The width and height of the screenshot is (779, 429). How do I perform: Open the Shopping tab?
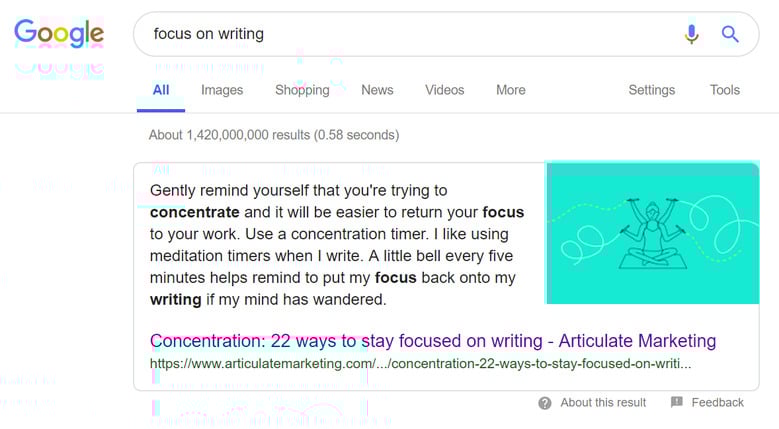[302, 90]
